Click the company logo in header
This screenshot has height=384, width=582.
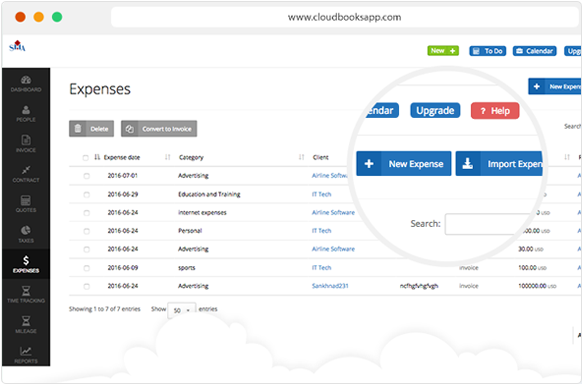pos(17,46)
